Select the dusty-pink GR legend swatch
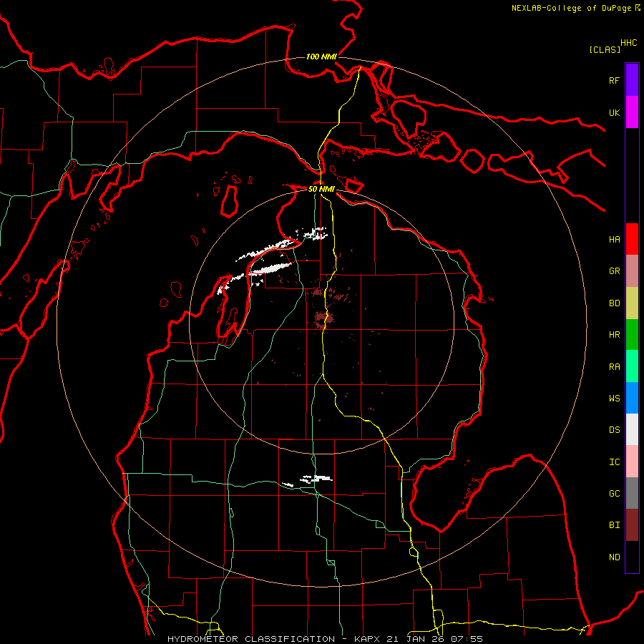The width and height of the screenshot is (644, 644). click(632, 271)
